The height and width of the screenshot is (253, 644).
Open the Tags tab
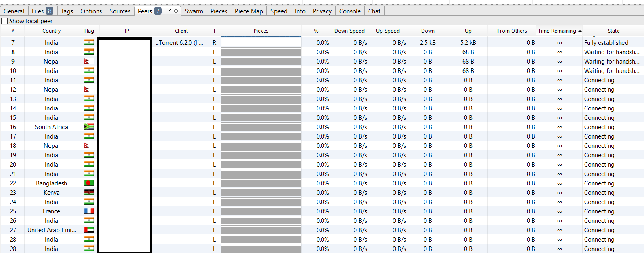[x=67, y=11]
